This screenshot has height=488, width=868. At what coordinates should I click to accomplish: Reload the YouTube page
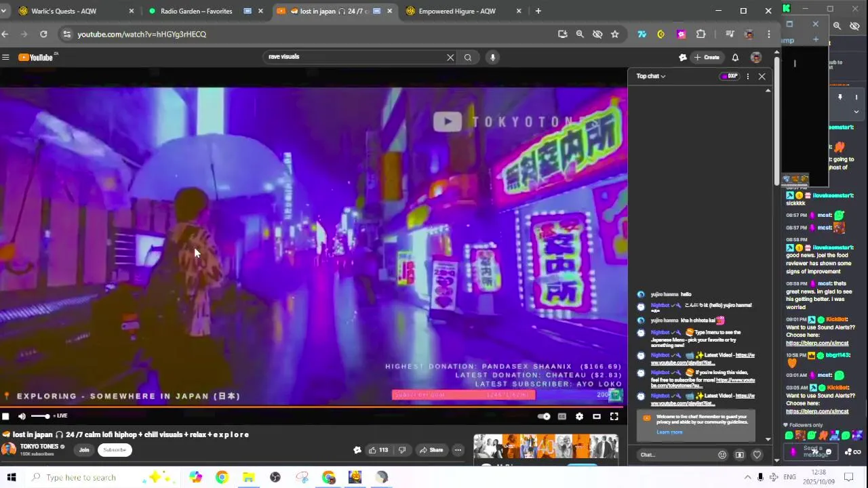point(43,34)
